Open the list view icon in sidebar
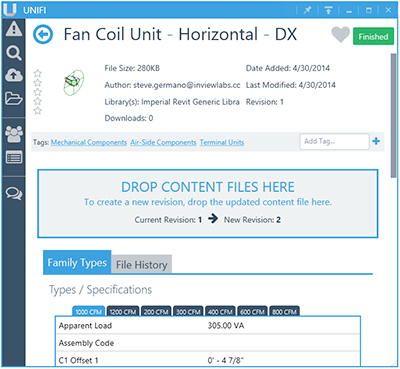 coord(14,157)
